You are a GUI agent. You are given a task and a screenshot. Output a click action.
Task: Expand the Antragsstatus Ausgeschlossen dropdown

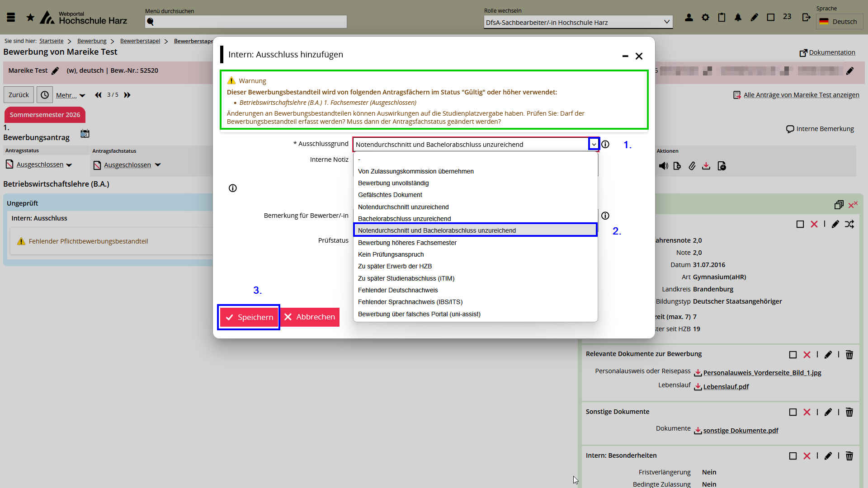pos(69,165)
